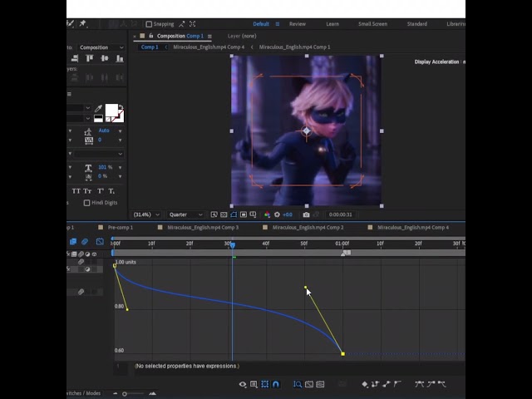This screenshot has height=399, width=532.
Task: Toggle the Composition viewer lock icon
Action: coord(151,36)
